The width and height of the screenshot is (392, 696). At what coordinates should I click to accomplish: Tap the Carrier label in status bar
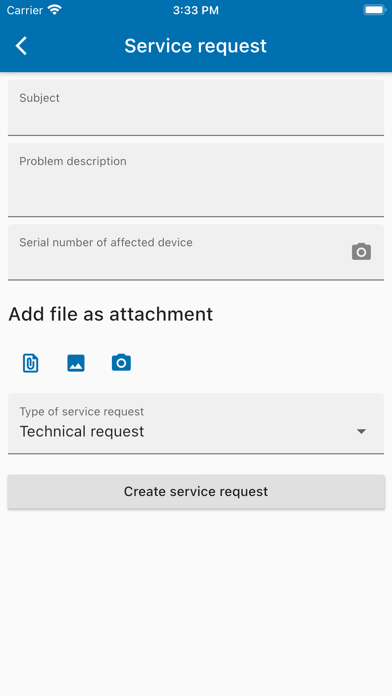pyautogui.click(x=25, y=10)
